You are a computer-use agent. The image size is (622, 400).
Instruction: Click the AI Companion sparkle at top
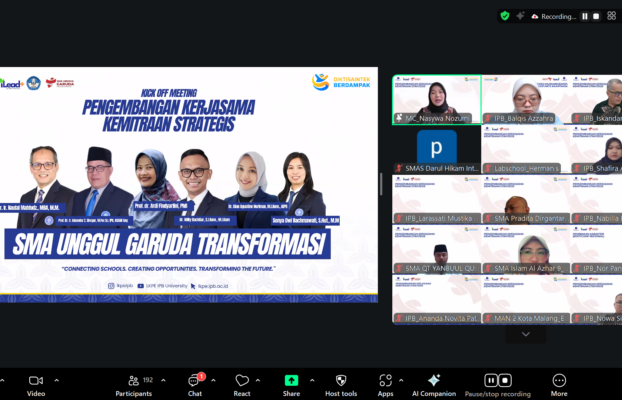click(x=520, y=16)
